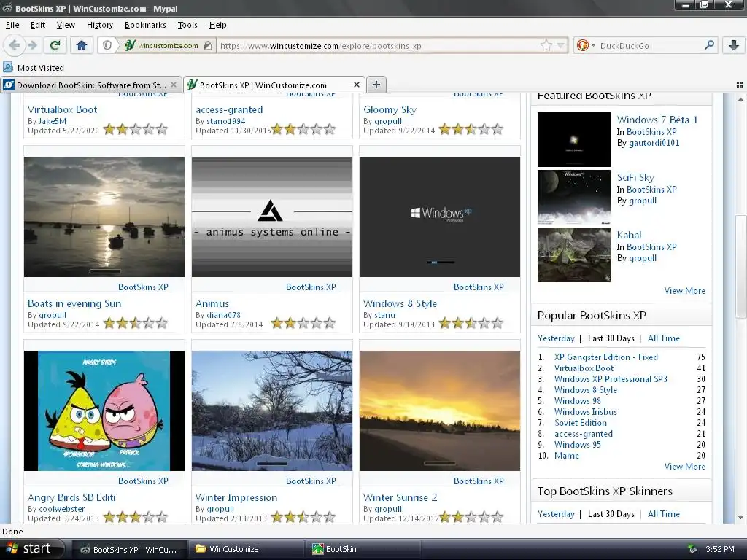747x560 pixels.
Task: Open the View menu
Action: [x=66, y=25]
